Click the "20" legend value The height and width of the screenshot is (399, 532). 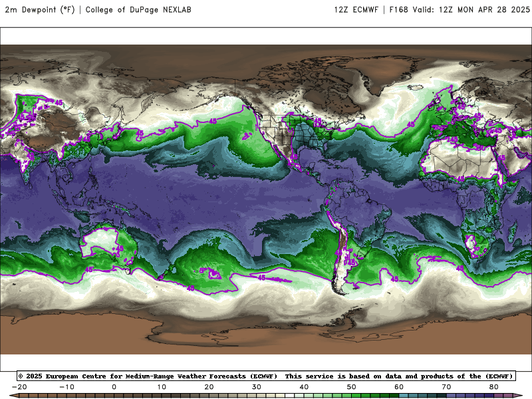pos(209,387)
